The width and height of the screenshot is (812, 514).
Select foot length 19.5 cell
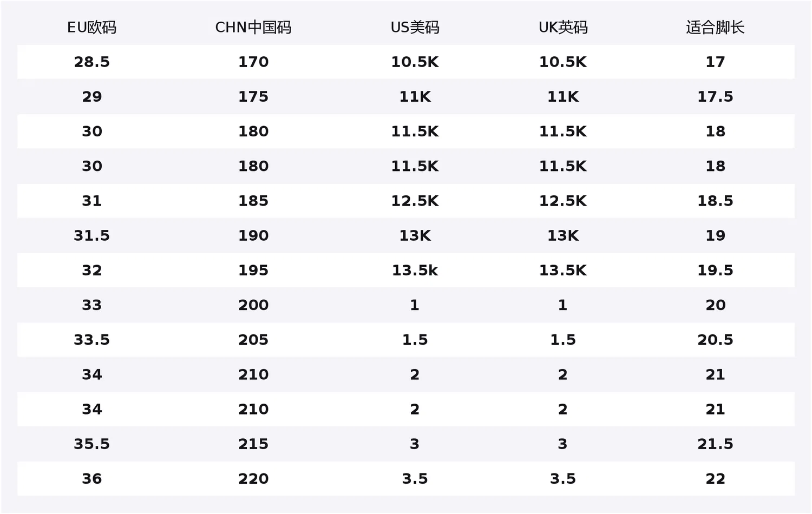click(715, 271)
